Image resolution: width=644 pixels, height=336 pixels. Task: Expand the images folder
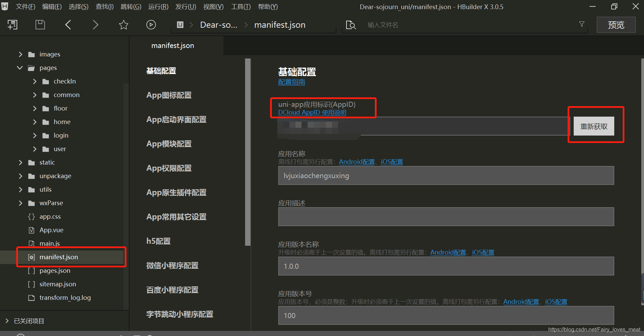[x=20, y=54]
